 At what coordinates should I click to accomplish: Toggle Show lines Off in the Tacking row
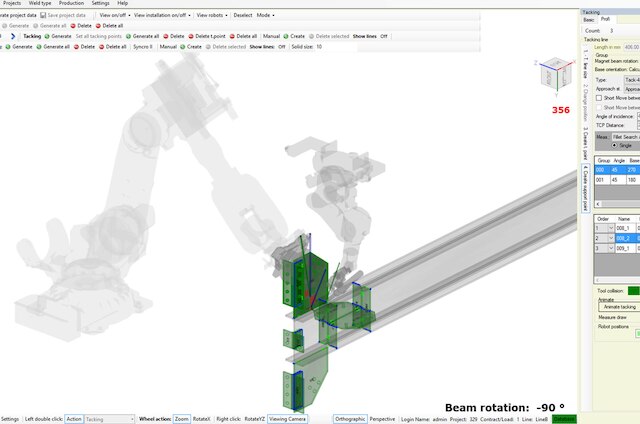click(x=383, y=36)
